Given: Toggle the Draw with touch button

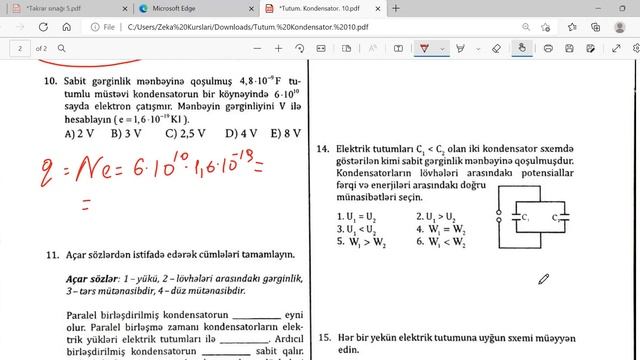Looking at the screenshot, I should point(522,48).
